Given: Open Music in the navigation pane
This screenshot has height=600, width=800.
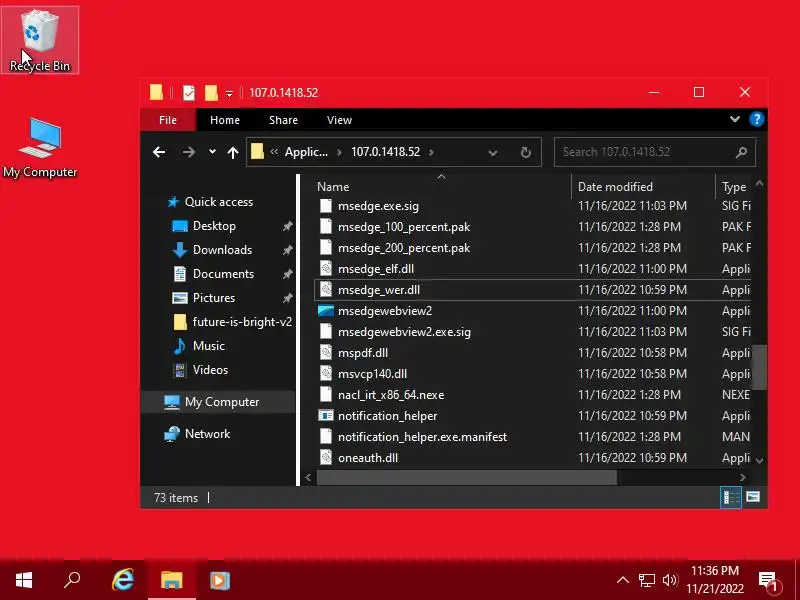Looking at the screenshot, I should tap(209, 346).
